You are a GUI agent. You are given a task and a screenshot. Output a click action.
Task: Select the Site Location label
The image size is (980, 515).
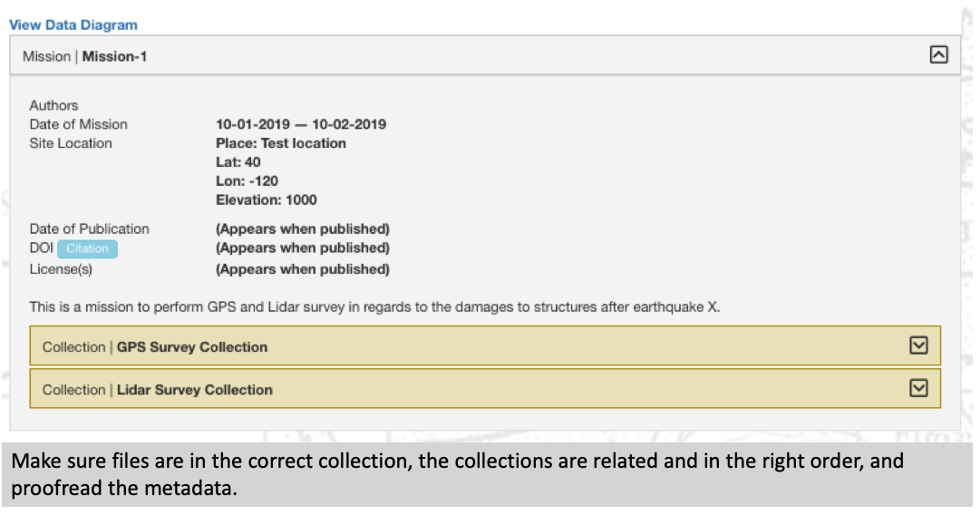click(71, 143)
